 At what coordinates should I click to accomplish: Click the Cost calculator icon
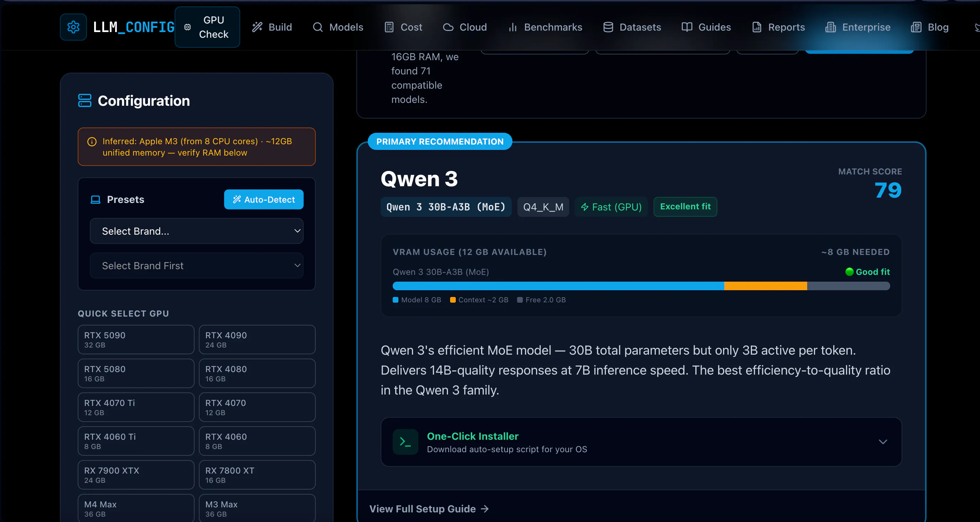[x=389, y=27]
